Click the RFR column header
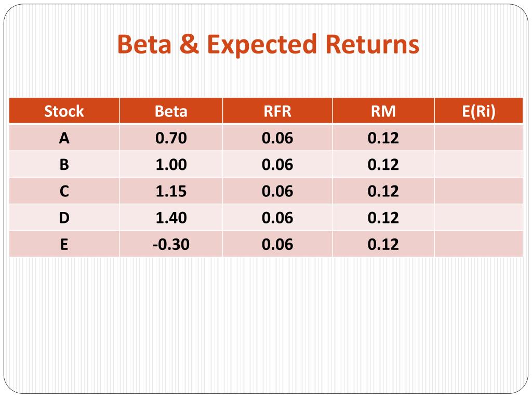Screen dimensions: 532x399 pyautogui.click(x=277, y=111)
